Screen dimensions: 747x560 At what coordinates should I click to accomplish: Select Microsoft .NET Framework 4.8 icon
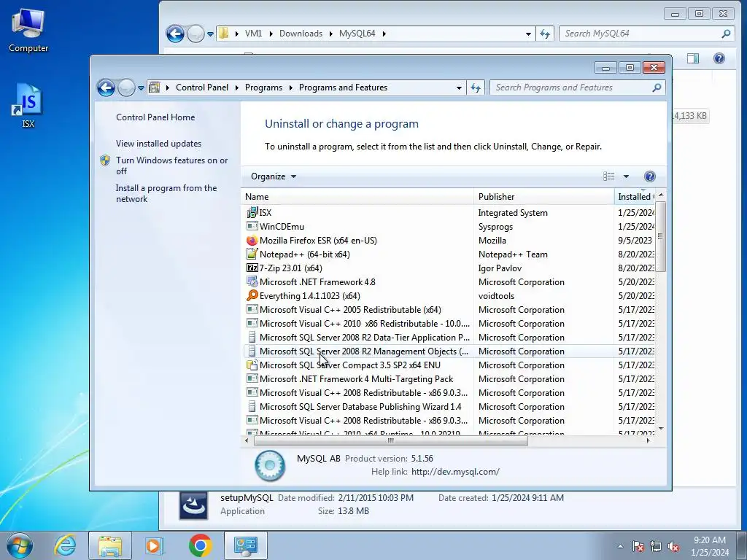point(252,282)
